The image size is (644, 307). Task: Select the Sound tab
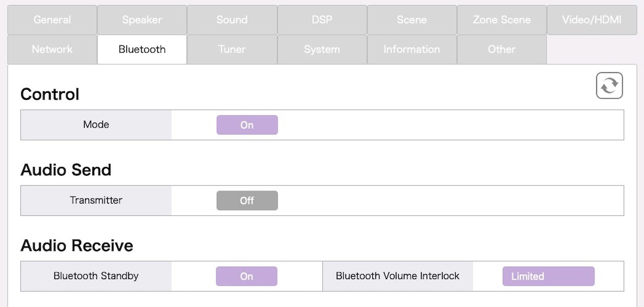[232, 20]
